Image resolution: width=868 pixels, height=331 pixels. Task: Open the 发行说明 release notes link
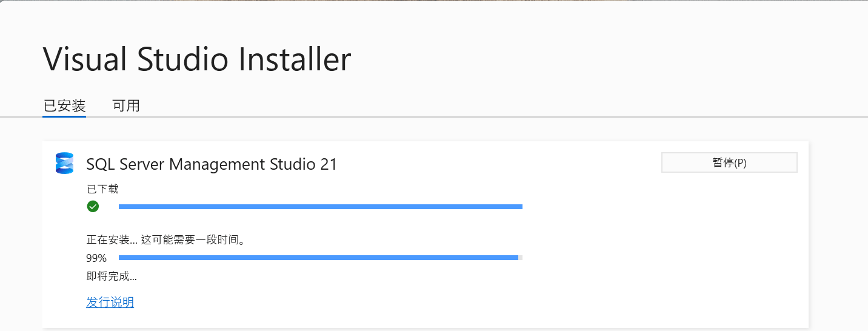[x=110, y=303]
